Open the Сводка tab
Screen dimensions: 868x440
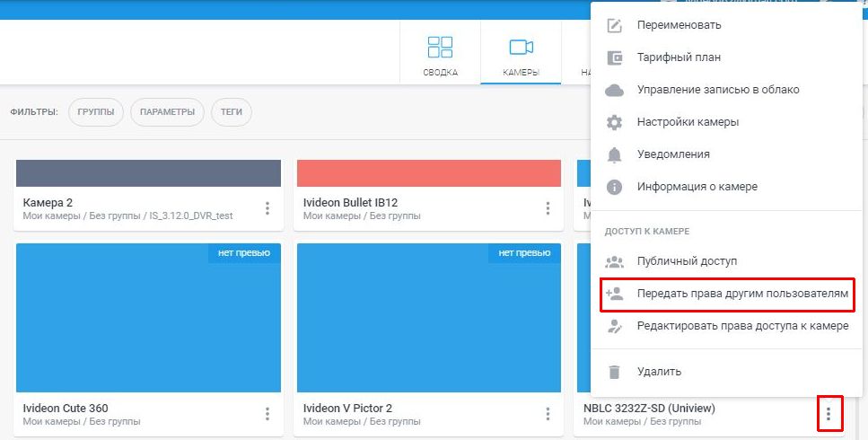pos(440,56)
